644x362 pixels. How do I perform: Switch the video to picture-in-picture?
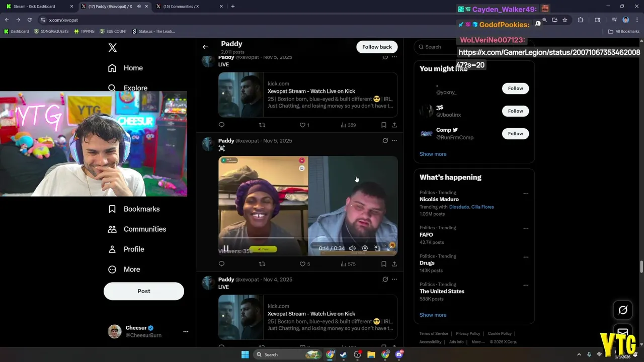377,248
